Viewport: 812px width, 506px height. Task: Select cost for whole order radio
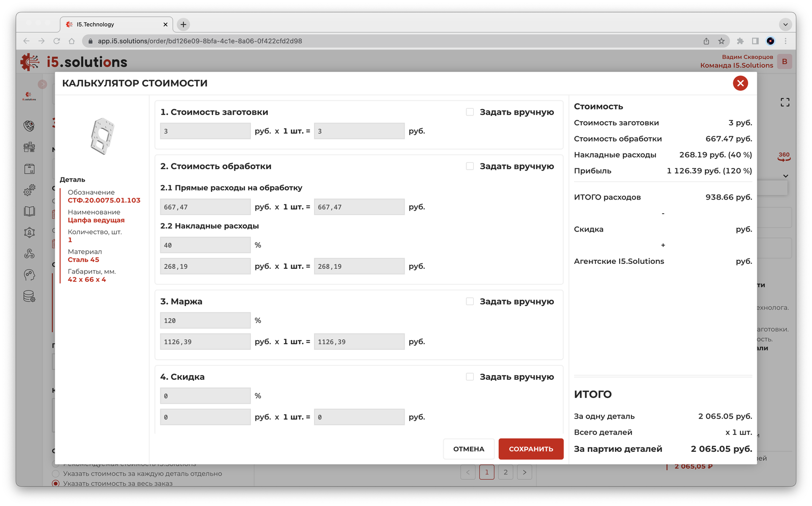tap(56, 483)
